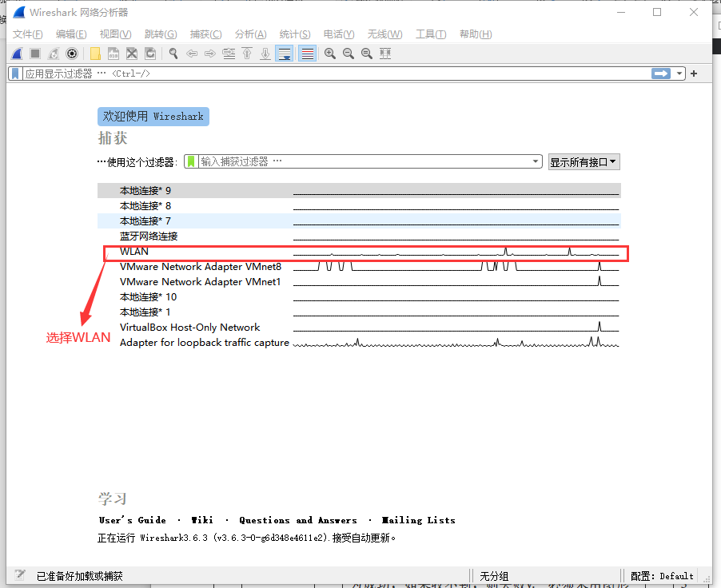Start capture with the blue shark fin icon
Image resolution: width=721 pixels, height=588 pixels.
click(x=17, y=54)
